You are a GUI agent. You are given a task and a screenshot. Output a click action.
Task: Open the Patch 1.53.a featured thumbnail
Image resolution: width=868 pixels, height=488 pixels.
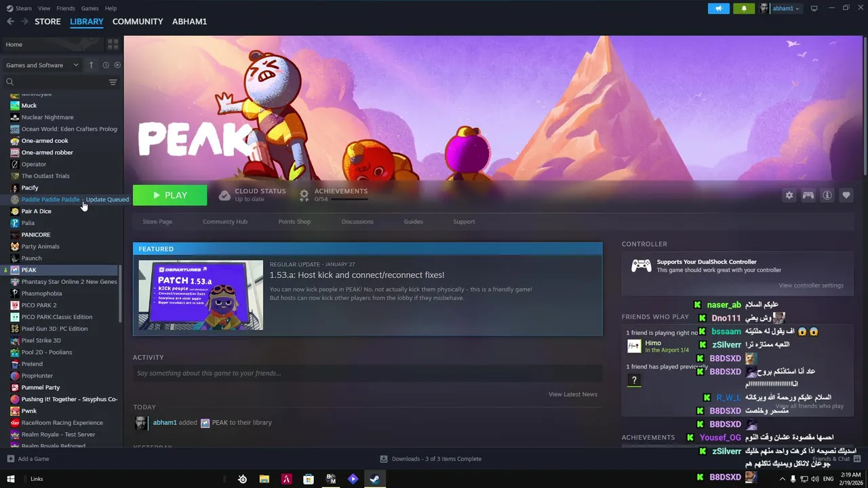[x=201, y=295]
